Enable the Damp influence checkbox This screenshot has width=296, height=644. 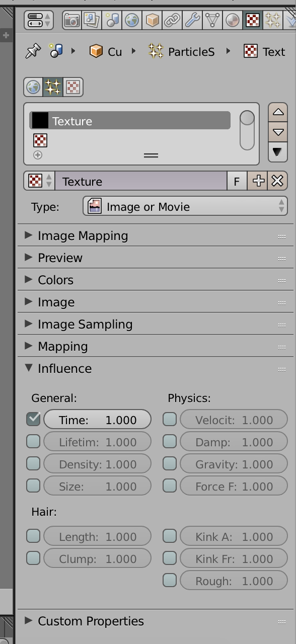point(170,441)
